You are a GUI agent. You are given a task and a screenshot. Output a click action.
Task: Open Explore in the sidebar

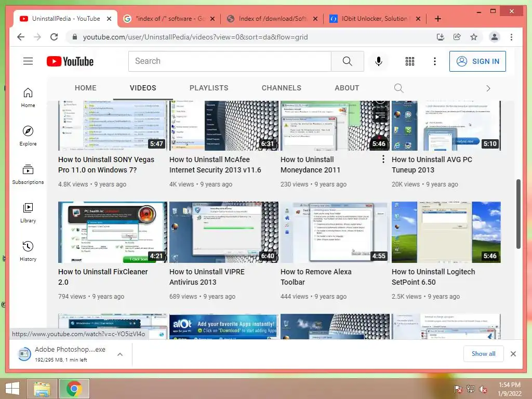(28, 136)
